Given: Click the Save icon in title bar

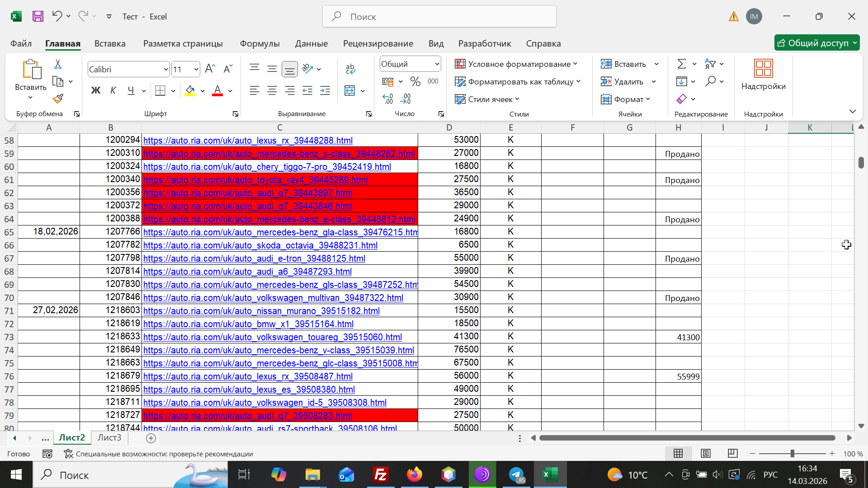Looking at the screenshot, I should (38, 17).
